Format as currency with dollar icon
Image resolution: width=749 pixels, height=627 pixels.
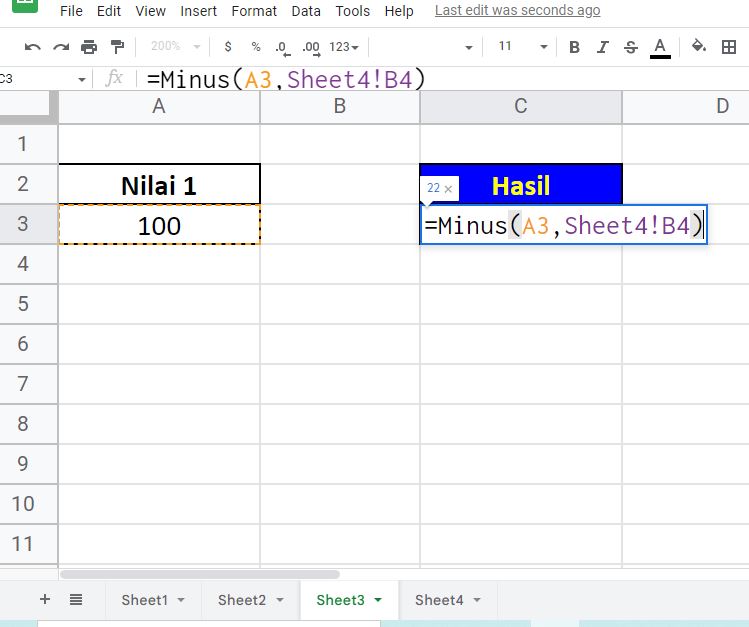[228, 47]
